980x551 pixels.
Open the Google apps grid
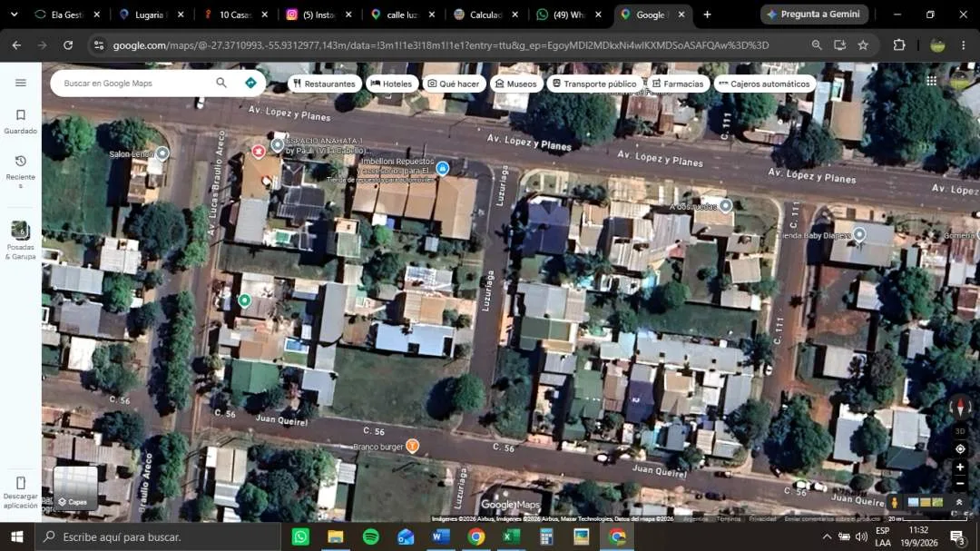931,81
